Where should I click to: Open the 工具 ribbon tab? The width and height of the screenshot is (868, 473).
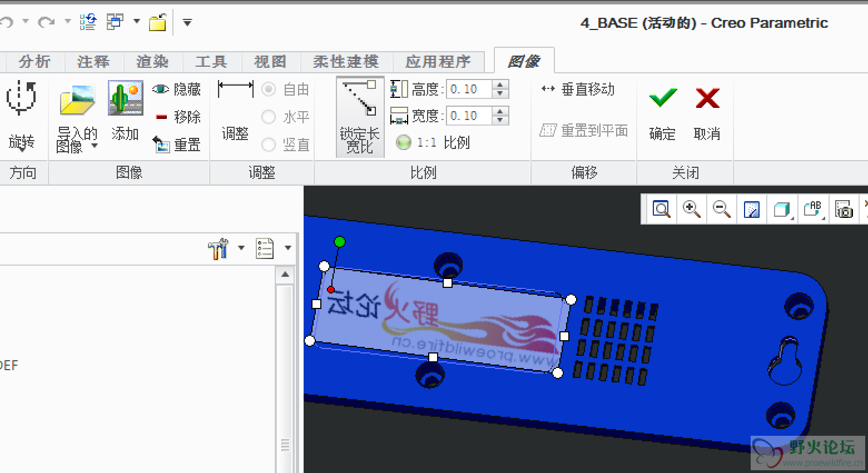pos(211,62)
